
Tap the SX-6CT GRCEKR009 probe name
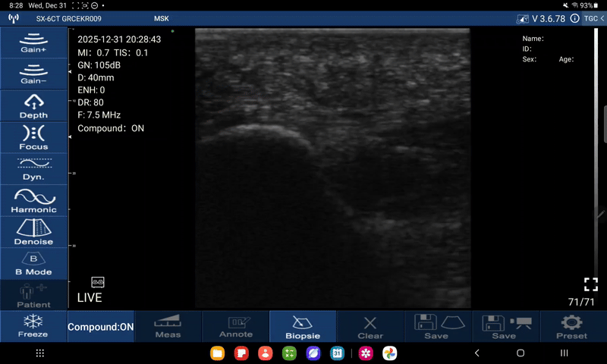point(69,18)
